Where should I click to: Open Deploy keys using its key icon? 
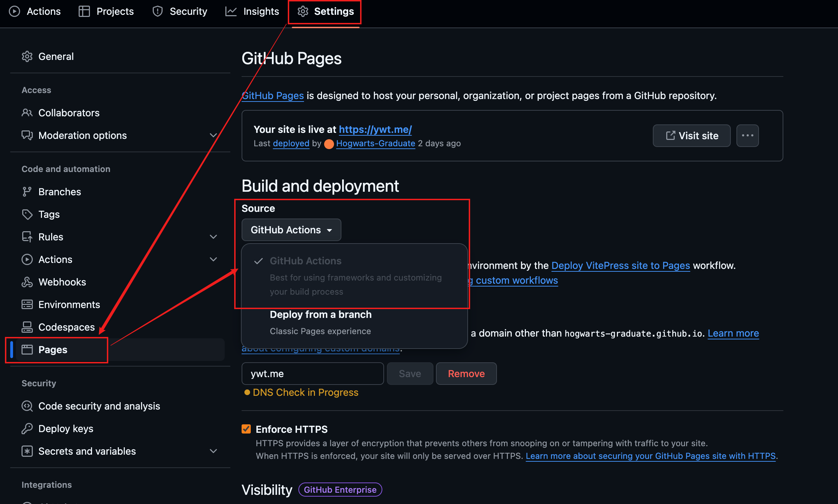(27, 429)
